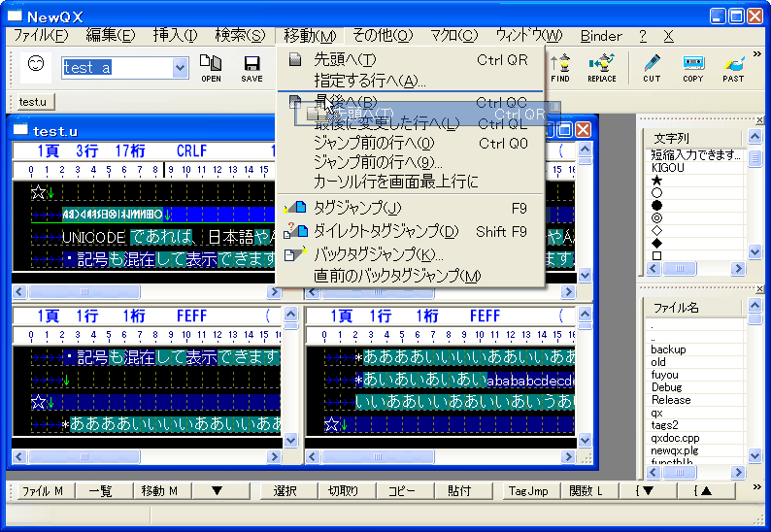
Task: Click the REPLACE toolbar icon
Action: point(601,68)
